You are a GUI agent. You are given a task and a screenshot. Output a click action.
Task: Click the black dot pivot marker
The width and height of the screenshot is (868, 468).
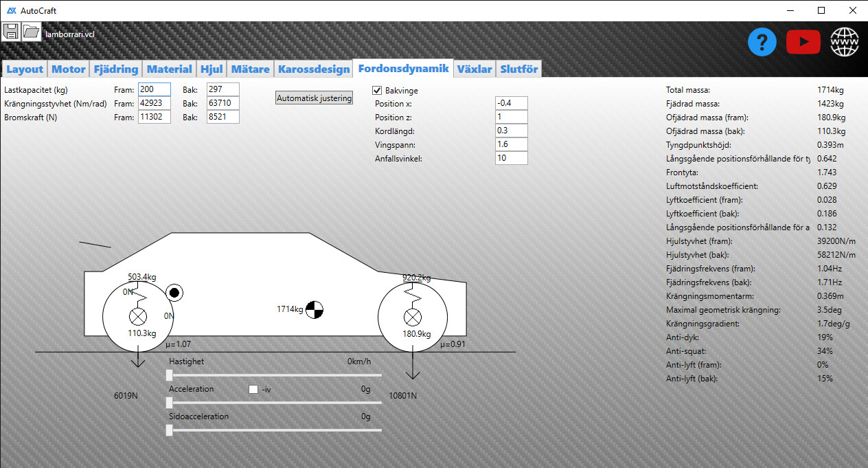(174, 293)
